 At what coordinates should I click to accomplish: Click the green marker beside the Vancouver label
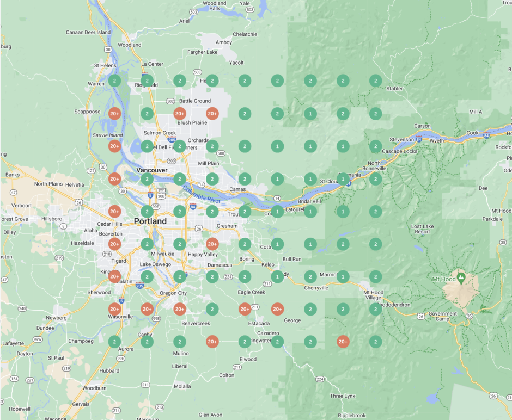coord(147,179)
